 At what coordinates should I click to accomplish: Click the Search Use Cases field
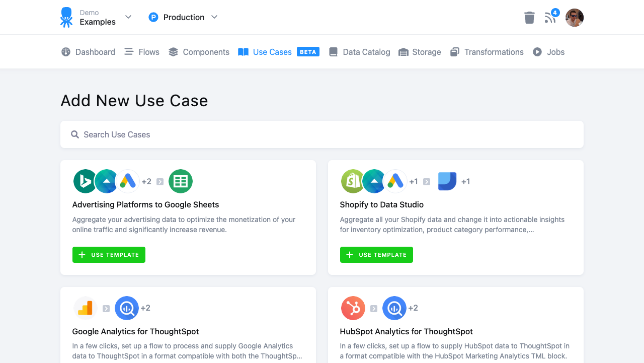[322, 134]
